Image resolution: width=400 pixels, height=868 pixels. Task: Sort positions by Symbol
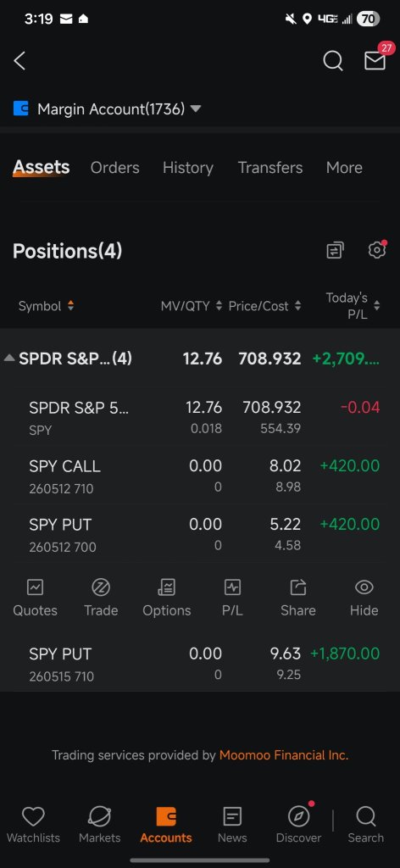point(46,305)
